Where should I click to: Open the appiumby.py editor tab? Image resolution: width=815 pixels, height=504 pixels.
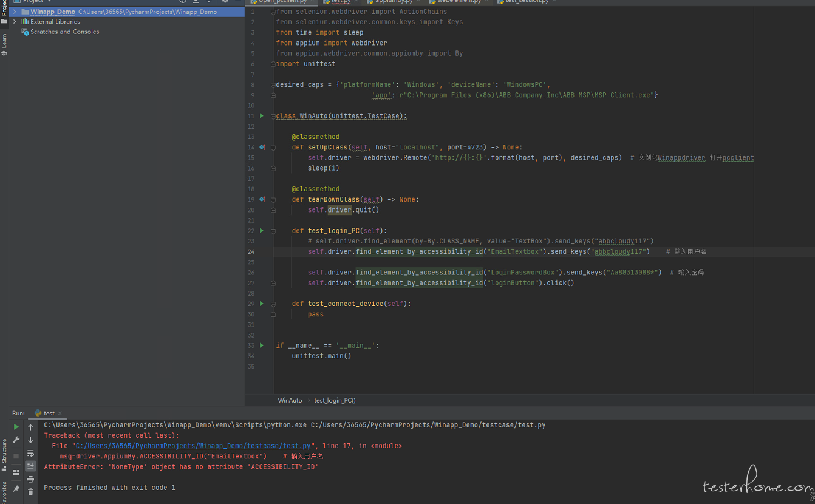395,2
